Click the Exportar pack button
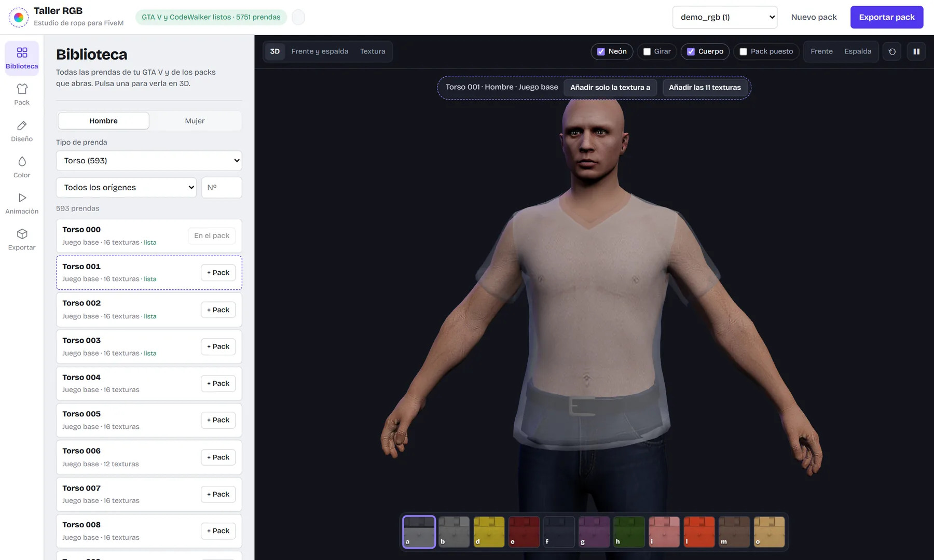This screenshot has height=560, width=934. (887, 17)
